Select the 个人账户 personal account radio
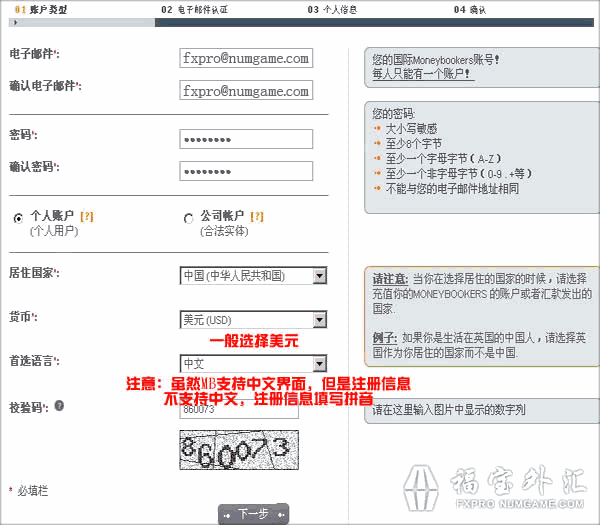This screenshot has width=600, height=525. [18, 218]
